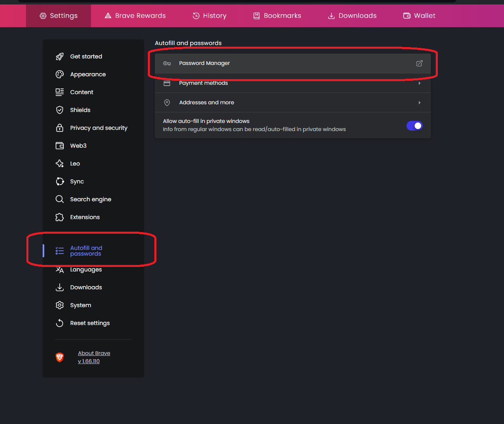Go to Sync settings label
The height and width of the screenshot is (424, 504).
pos(77,181)
